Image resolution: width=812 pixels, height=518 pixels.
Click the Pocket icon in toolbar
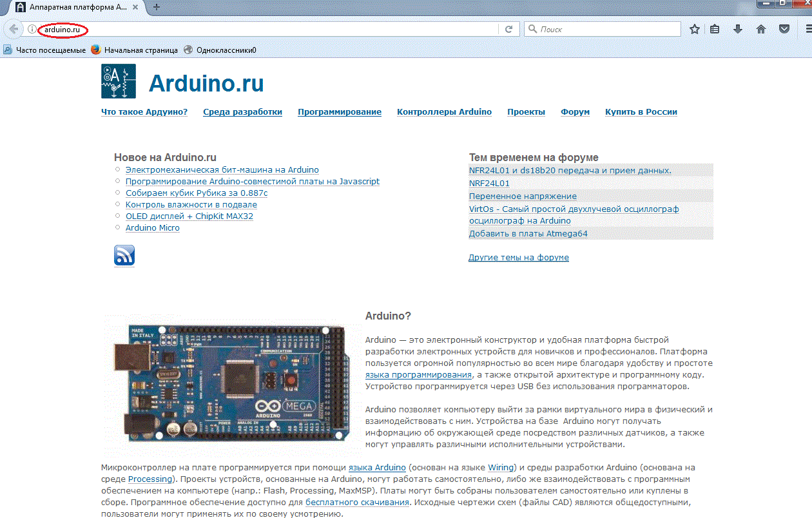click(x=784, y=29)
